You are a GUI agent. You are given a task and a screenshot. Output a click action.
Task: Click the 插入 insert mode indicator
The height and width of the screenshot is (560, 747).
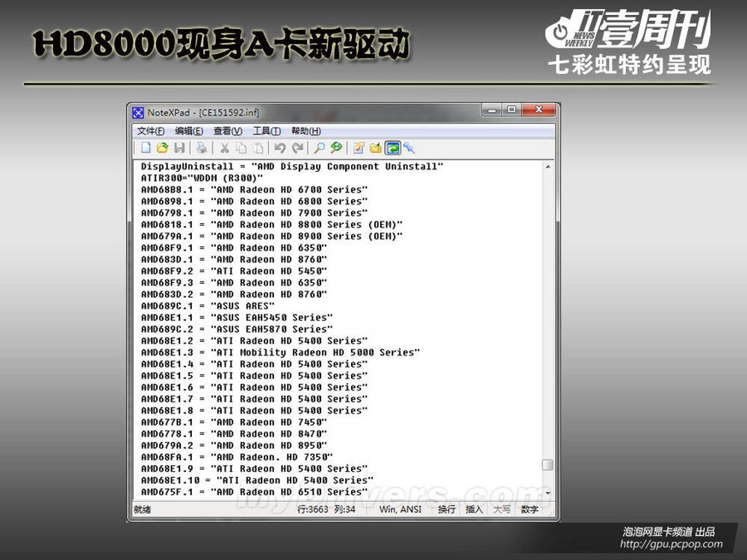pos(474,509)
